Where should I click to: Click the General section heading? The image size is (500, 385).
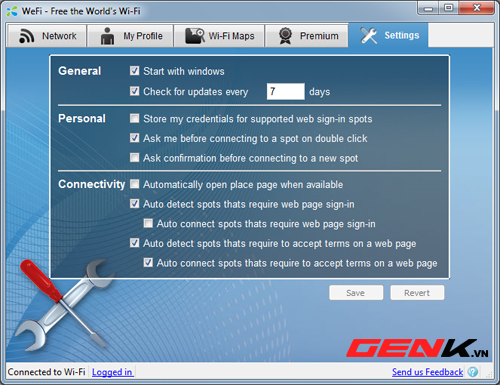click(79, 71)
